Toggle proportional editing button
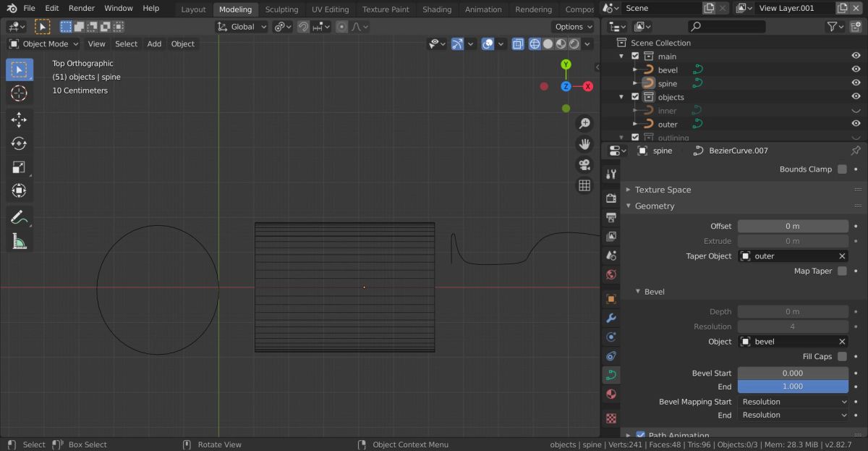 (341, 27)
